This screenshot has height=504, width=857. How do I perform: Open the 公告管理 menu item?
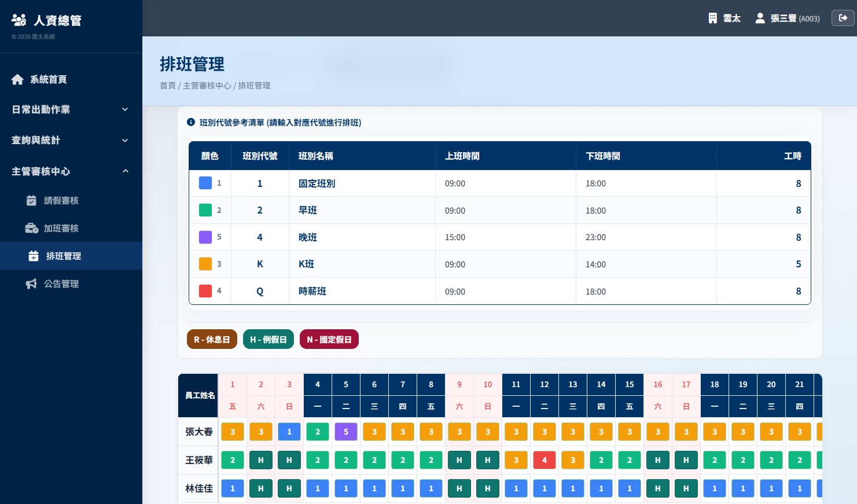coord(71,284)
